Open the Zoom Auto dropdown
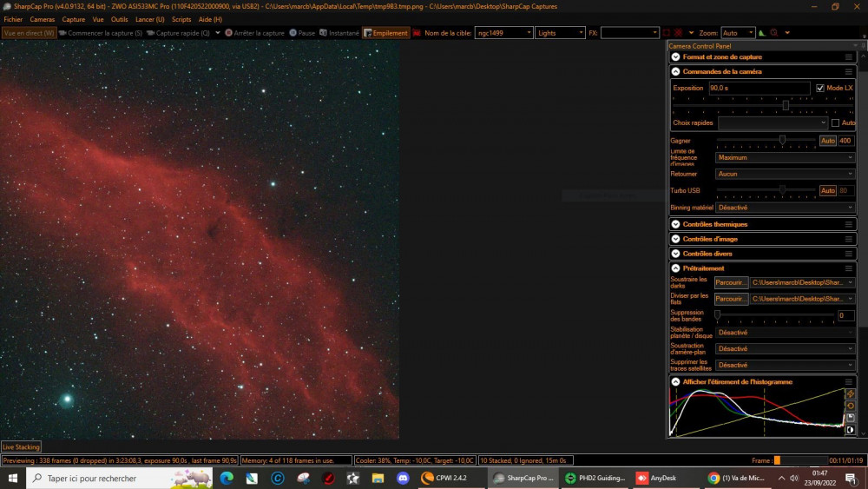 click(x=738, y=33)
